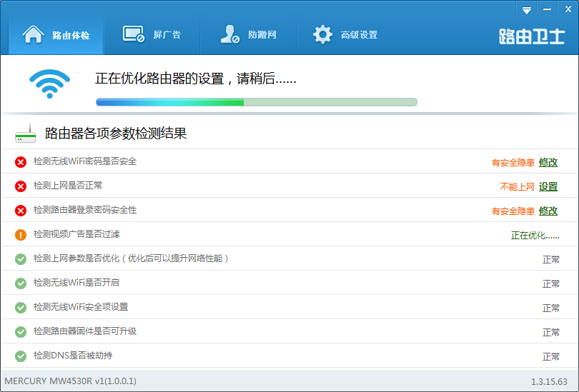The height and width of the screenshot is (392, 579).
Task: Click the large WiFi signal icon
Action: [49, 84]
